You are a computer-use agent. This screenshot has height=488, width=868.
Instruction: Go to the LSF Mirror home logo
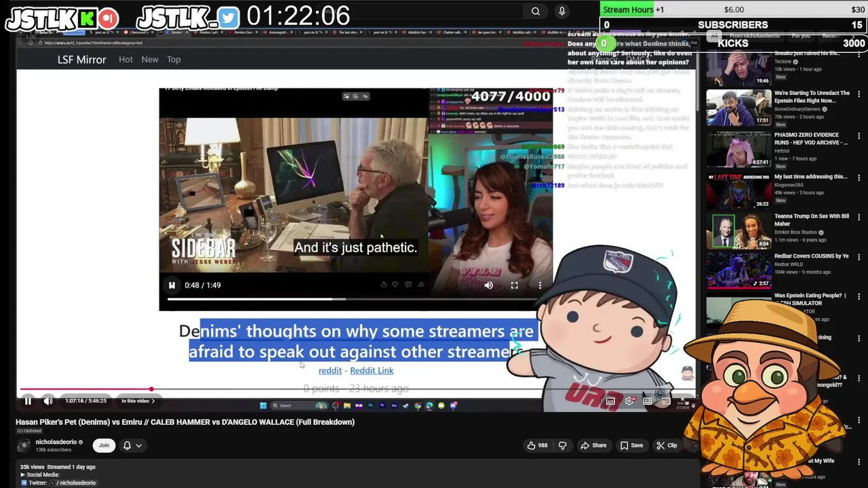pyautogui.click(x=81, y=60)
